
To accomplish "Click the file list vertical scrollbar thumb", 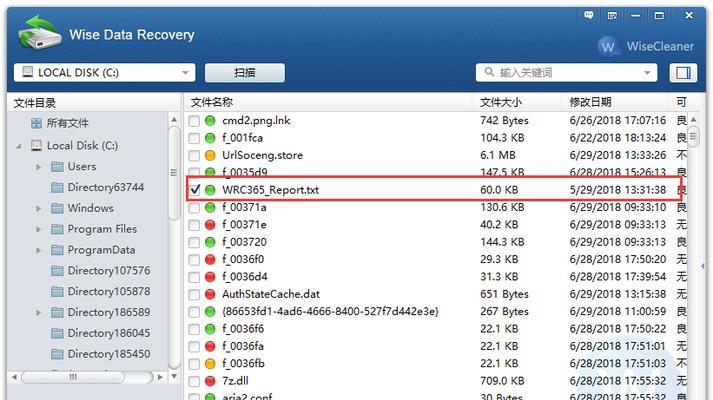I will 693,136.
